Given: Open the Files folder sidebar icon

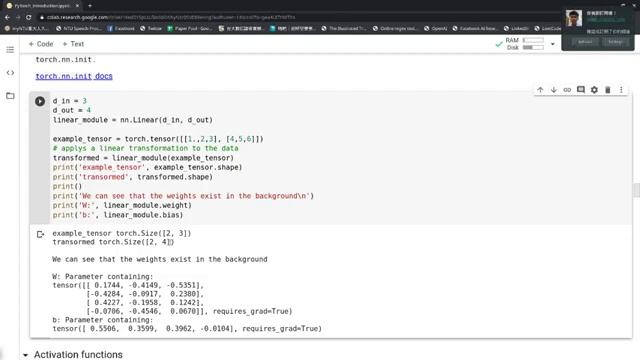Looking at the screenshot, I should tap(10, 96).
